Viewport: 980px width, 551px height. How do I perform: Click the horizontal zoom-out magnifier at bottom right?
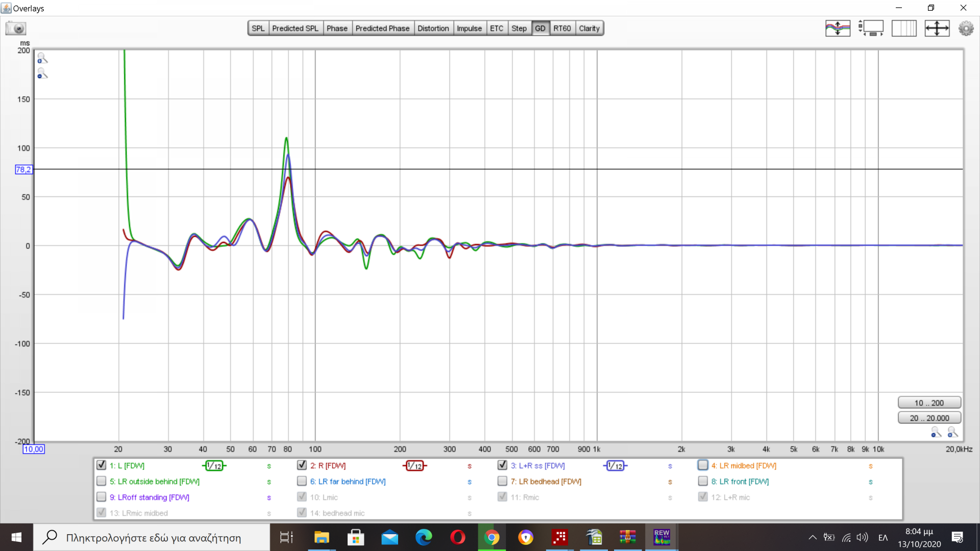(x=936, y=433)
